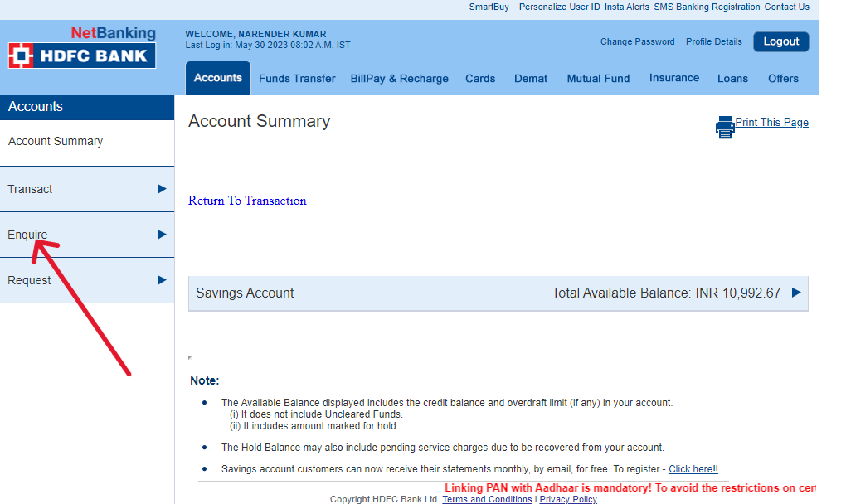
Task: Click the Contact Us link
Action: [x=786, y=7]
